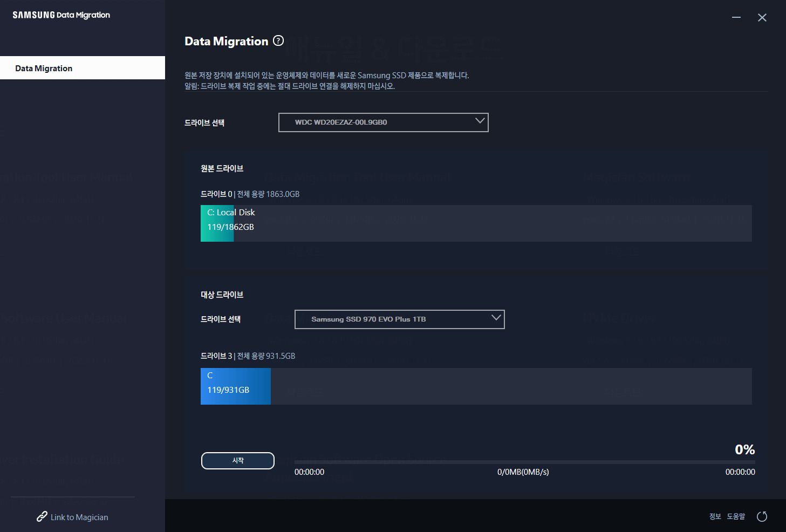The width and height of the screenshot is (786, 532).
Task: Click the Samsung Data Migration logo
Action: [x=61, y=15]
